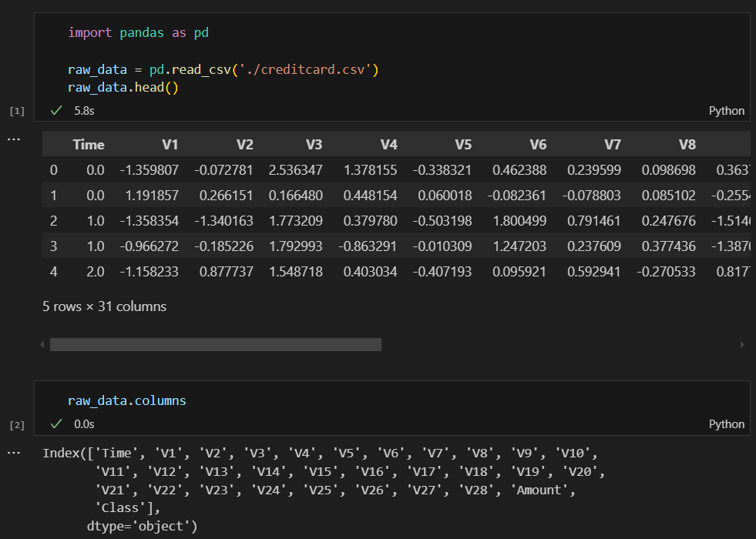Click execution count [1] label
The width and height of the screenshot is (756, 539).
(x=16, y=112)
